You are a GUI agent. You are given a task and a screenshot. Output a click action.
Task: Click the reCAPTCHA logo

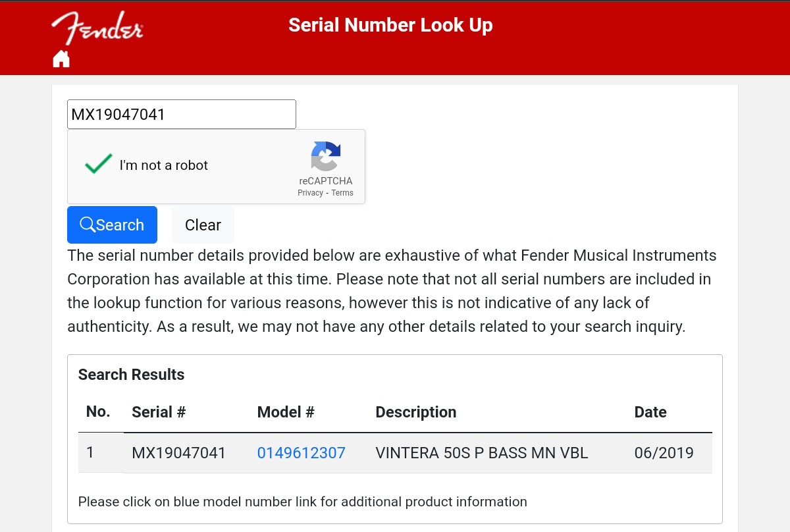coord(325,157)
